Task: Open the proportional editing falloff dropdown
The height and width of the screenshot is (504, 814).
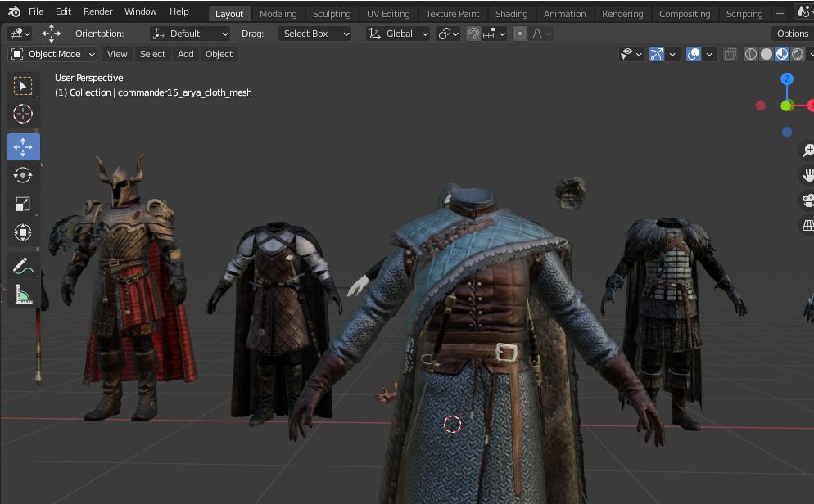Action: [540, 34]
